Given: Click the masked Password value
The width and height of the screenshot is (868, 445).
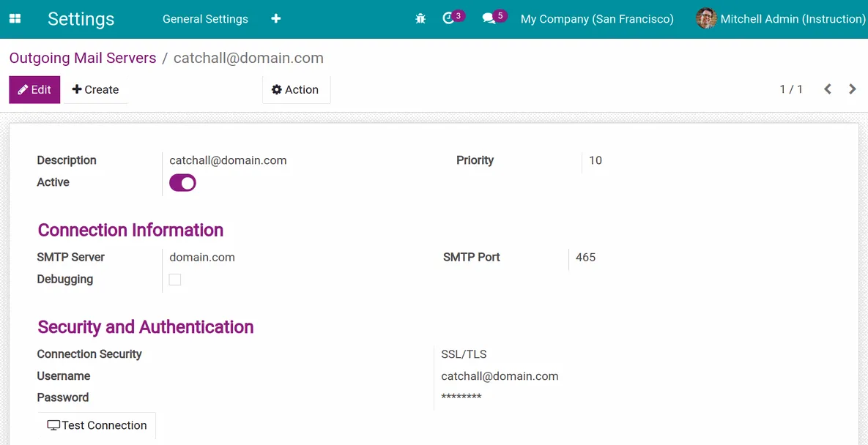Looking at the screenshot, I should coord(461,397).
